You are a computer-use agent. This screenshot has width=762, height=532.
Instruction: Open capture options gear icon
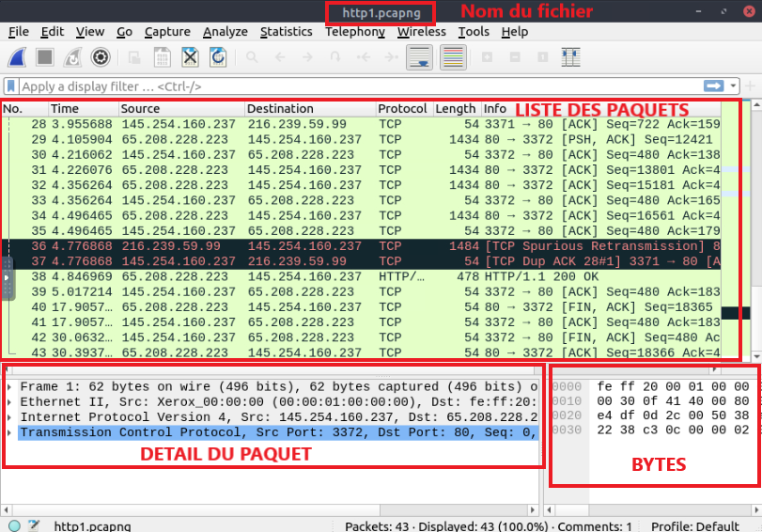pyautogui.click(x=101, y=57)
